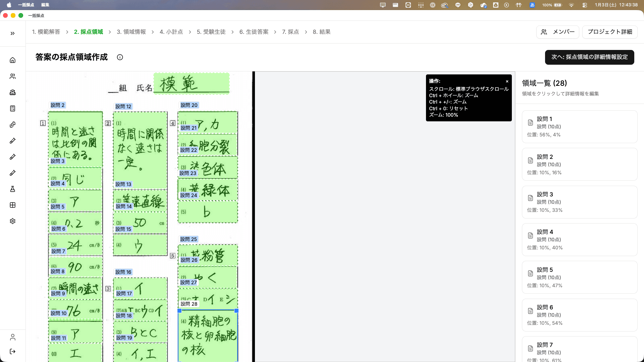
Task: Click the document icon of 設問 5 card
Action: (x=530, y=274)
